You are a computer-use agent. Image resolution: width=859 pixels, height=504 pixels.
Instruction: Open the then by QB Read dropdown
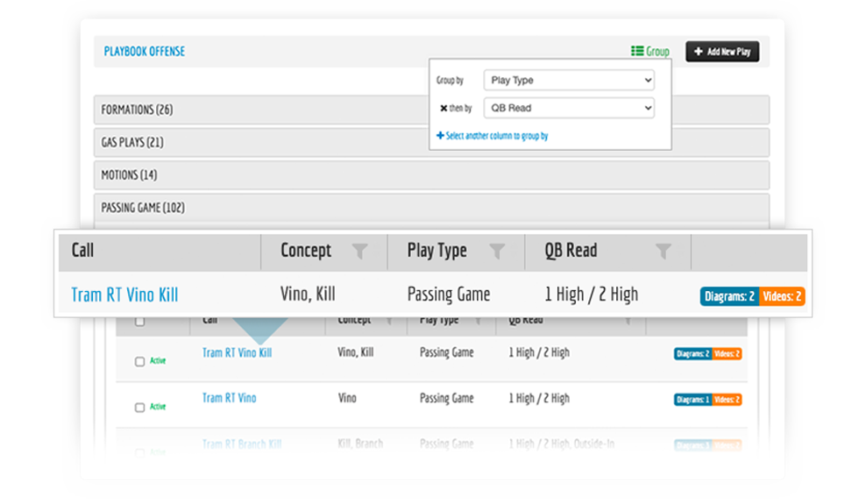(x=569, y=108)
